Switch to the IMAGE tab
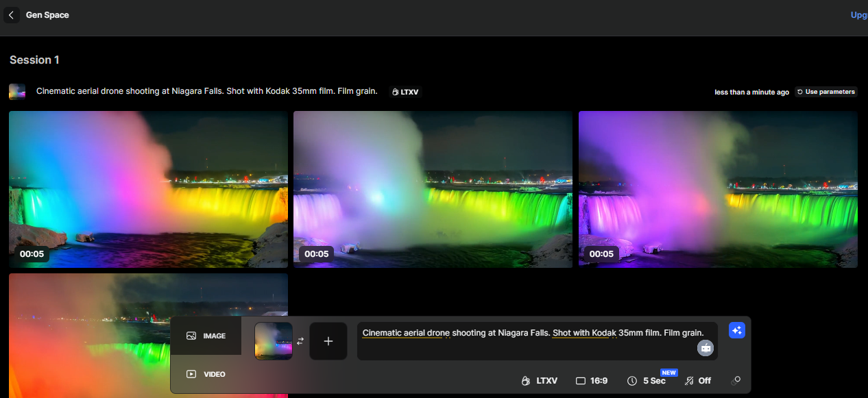 [x=206, y=336]
